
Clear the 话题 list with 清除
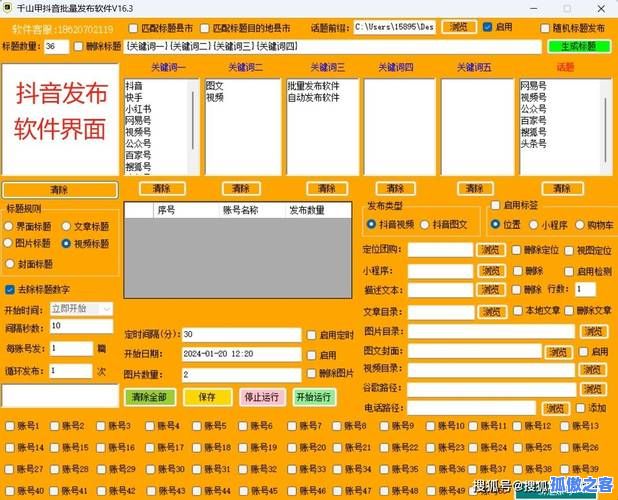point(562,188)
